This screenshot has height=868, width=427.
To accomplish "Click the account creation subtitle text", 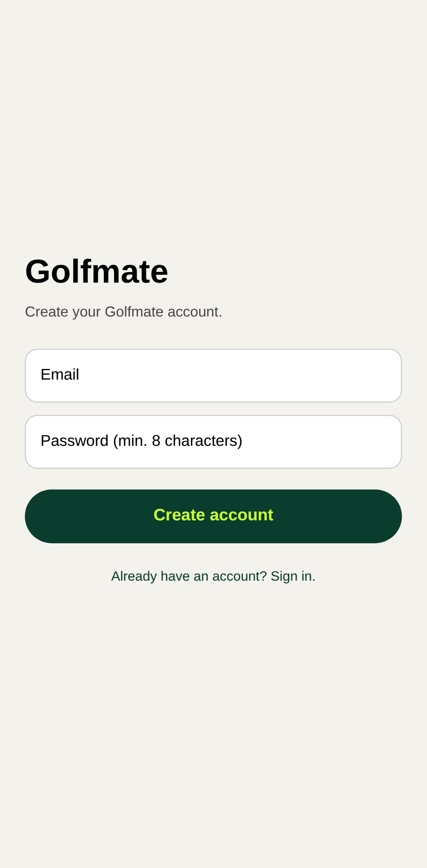I will pos(124,311).
